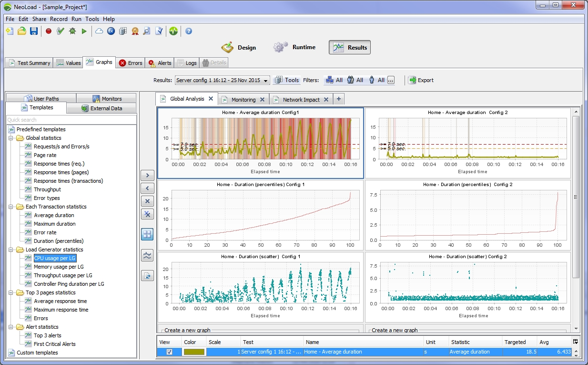Click the green bug debug icon
The height and width of the screenshot is (365, 588).
(72, 31)
